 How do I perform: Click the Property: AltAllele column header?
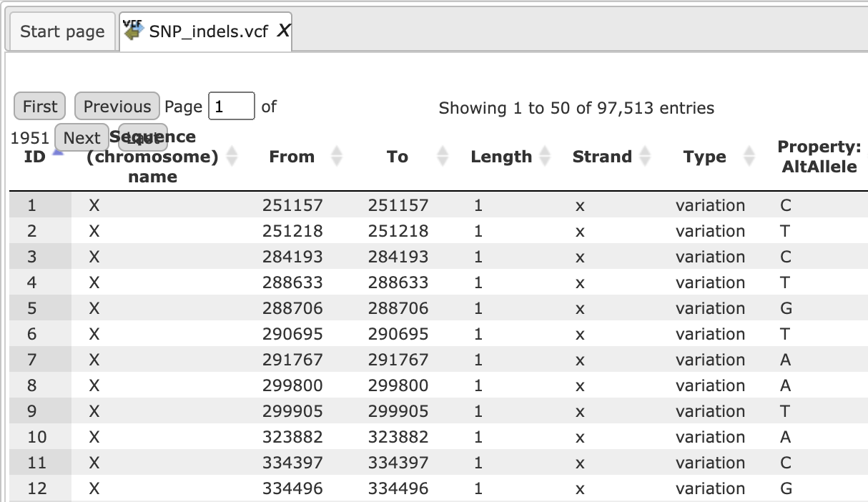[819, 157]
